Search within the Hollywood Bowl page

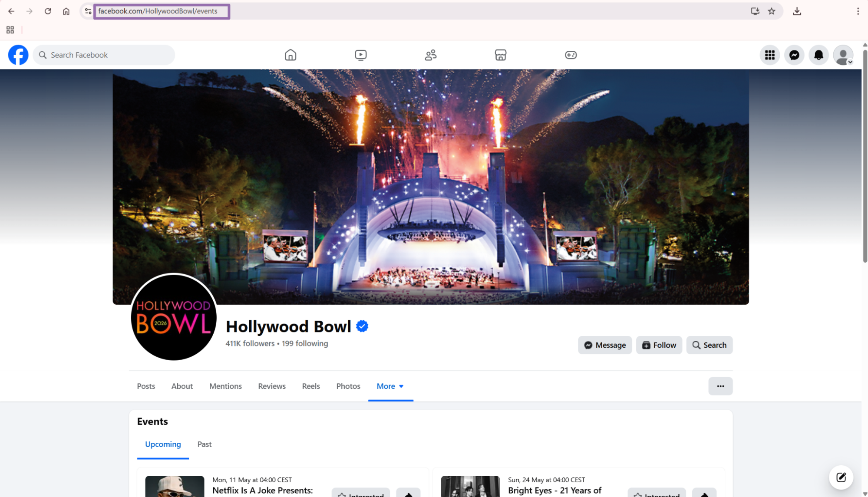click(x=709, y=345)
